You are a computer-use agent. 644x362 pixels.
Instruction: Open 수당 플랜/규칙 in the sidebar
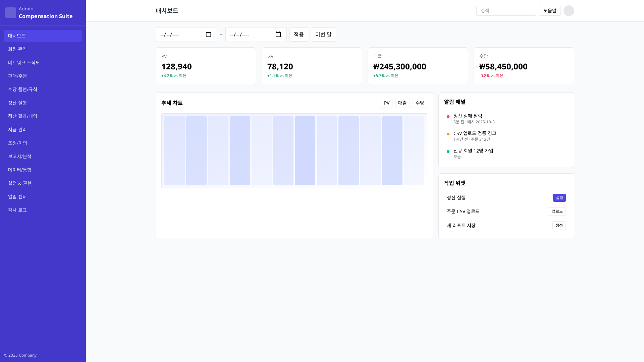pos(43,89)
